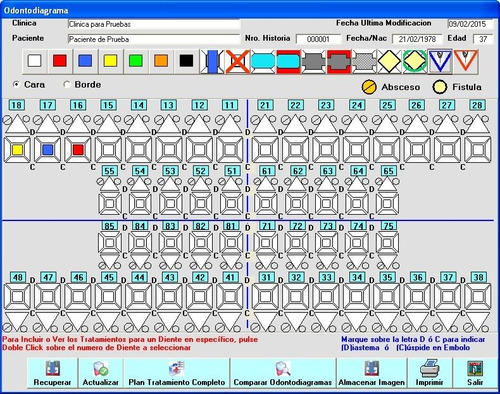Select the Absceso marker icon
Screen dimensions: 500x394
click(x=369, y=87)
